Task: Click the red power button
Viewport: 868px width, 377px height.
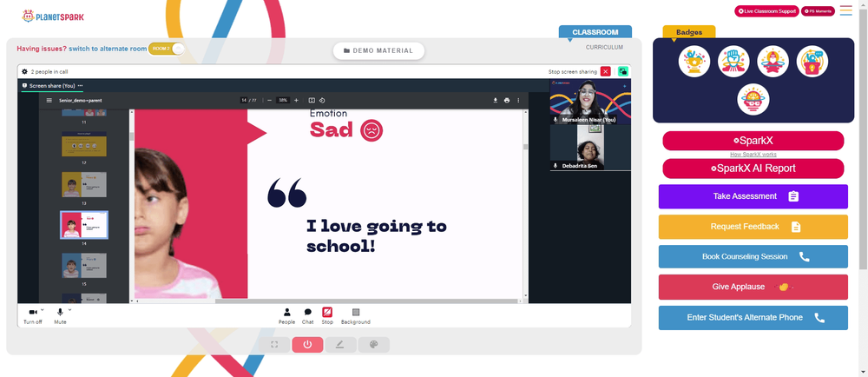Action: click(x=307, y=344)
